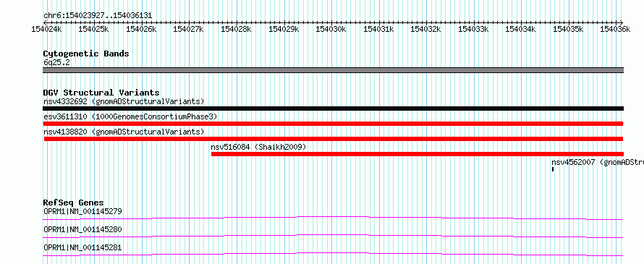Screen dimensions: 644x264
Task: Click the magenta OPRM1 NM_001145281 transcript line
Action: tap(334, 254)
